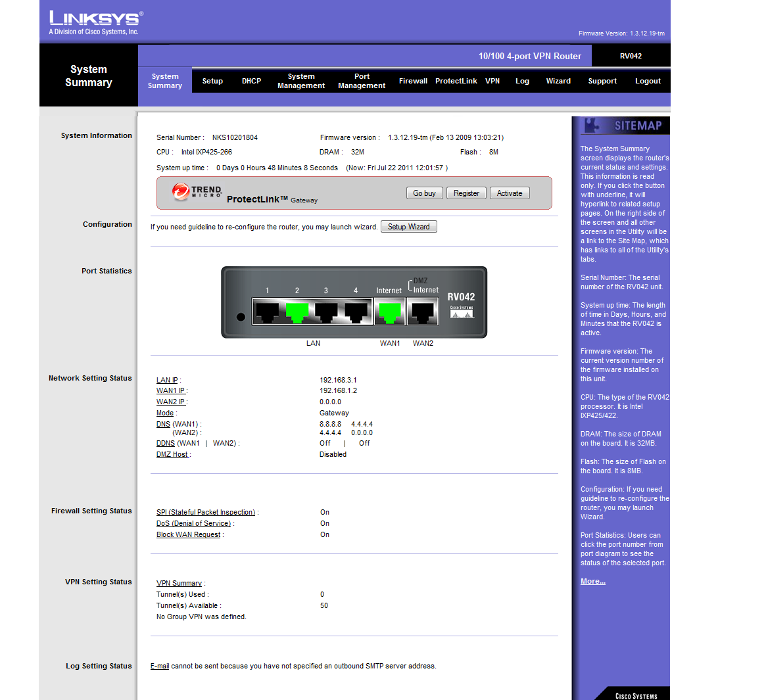
Task: Click the WAN1 IP value 192.168.1.2
Action: [338, 391]
